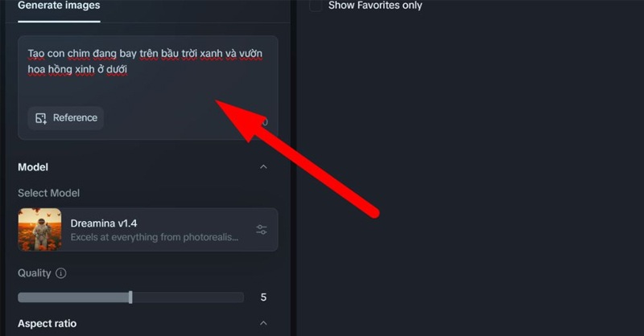644x336 pixels.
Task: Switch to the Generate images tab
Action: (x=59, y=6)
